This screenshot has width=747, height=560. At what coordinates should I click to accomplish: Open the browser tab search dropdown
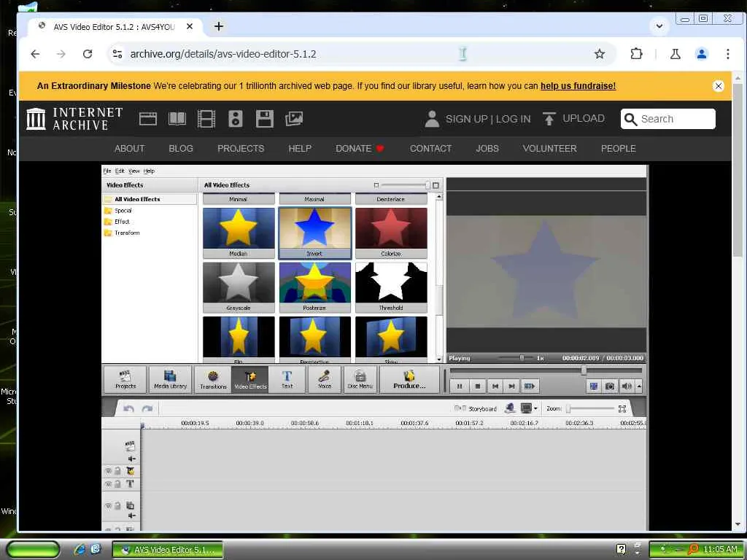tap(659, 26)
